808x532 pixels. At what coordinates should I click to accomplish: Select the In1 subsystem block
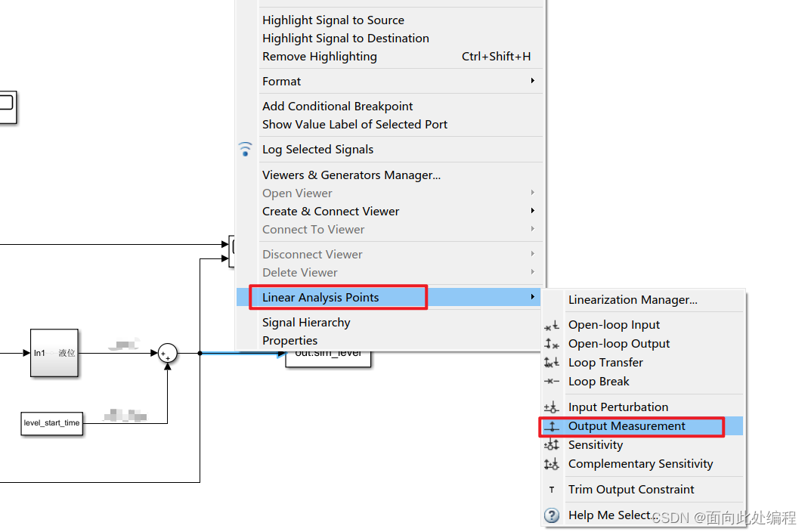point(54,354)
